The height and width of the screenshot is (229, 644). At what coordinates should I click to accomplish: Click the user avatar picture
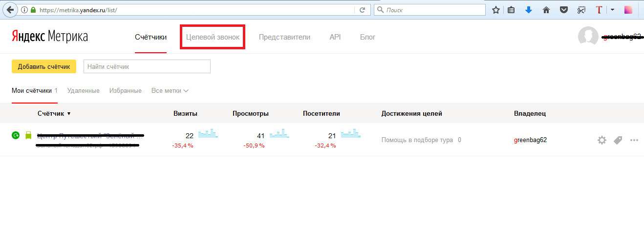588,36
